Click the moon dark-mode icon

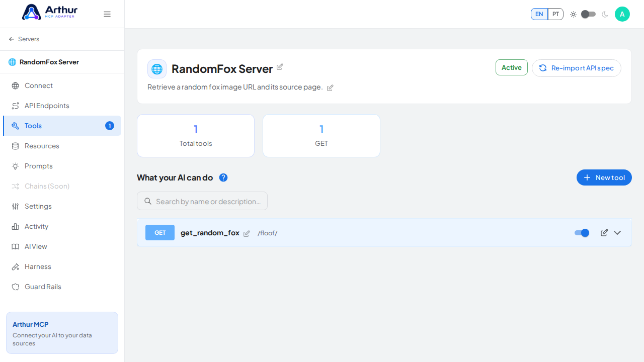(x=605, y=14)
